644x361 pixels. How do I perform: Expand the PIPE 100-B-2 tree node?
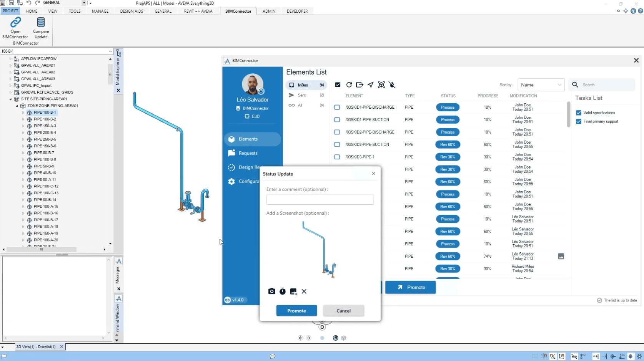23,119
